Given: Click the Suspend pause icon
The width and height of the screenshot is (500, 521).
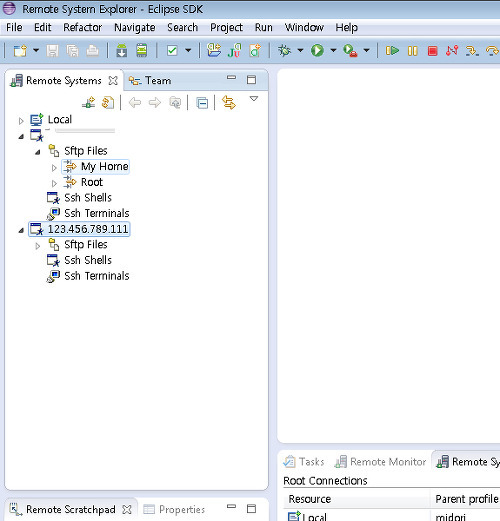Looking at the screenshot, I should click(x=413, y=51).
